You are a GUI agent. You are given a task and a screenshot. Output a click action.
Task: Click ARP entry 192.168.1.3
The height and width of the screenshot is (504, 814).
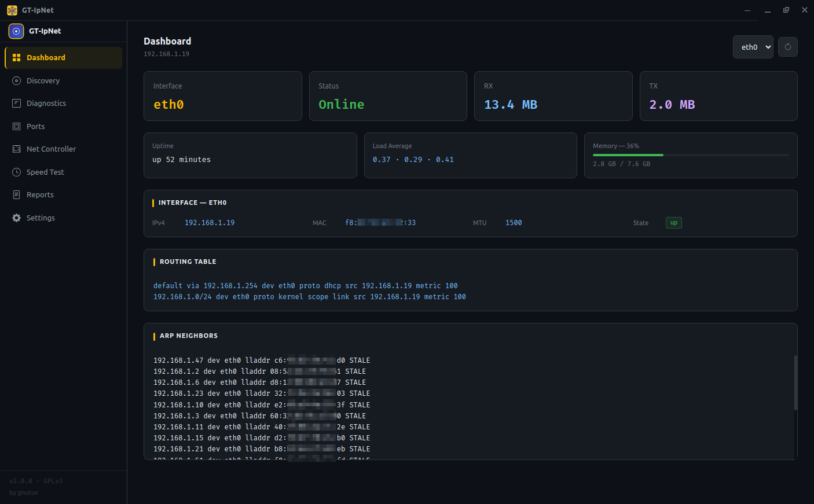[259, 416]
